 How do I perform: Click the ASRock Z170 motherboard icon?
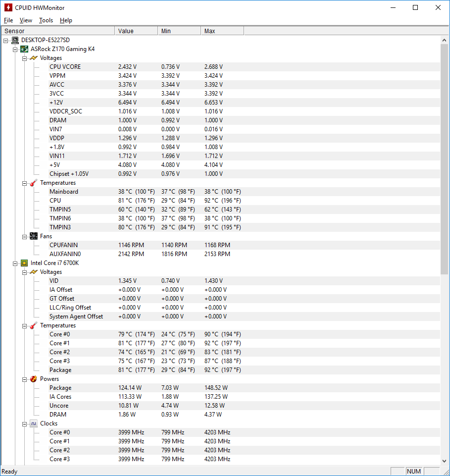(24, 49)
